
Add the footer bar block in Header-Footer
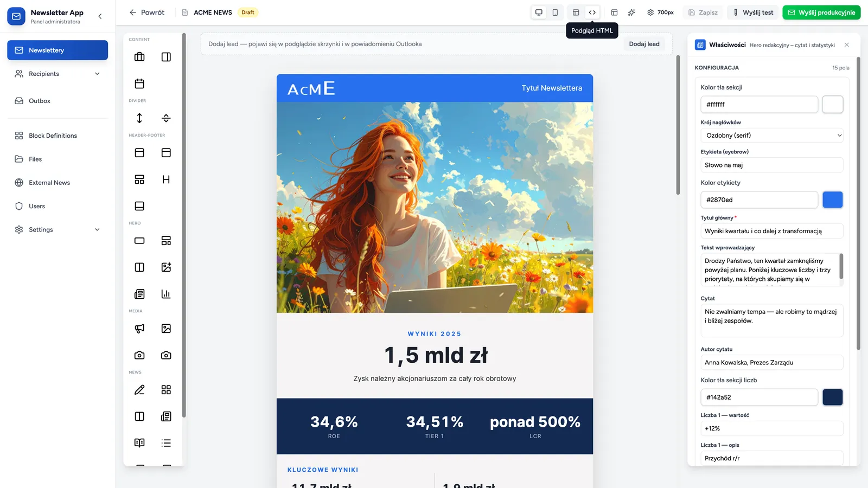[139, 206]
